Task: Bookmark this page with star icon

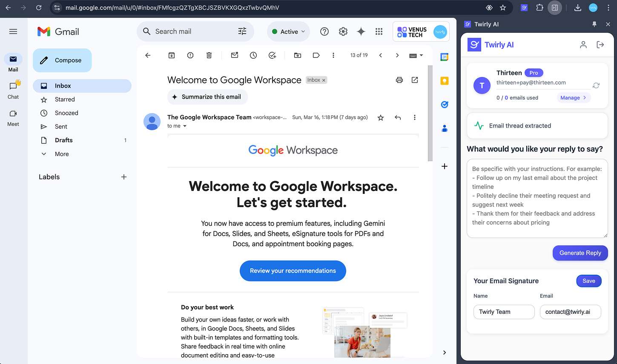Action: 503,8
